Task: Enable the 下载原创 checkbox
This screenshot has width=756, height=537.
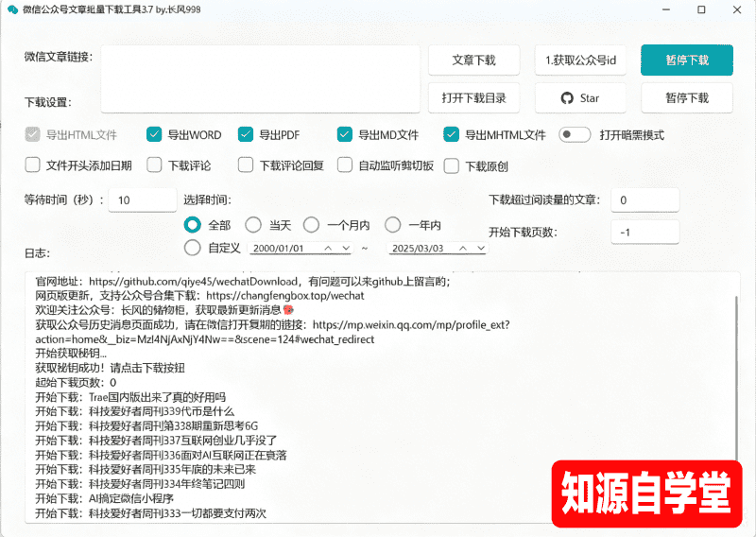Action: pos(451,165)
